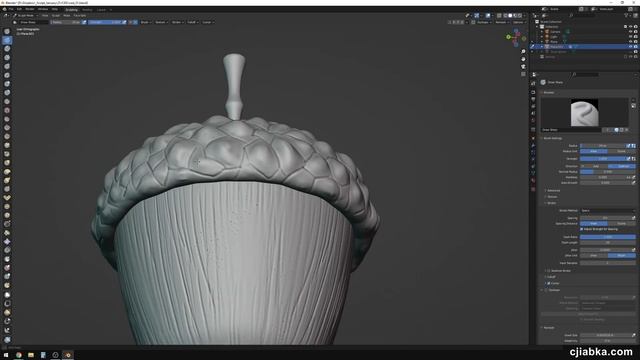The image size is (640, 360).
Task: Toggle the Cursor panel checkbox
Action: point(549,283)
